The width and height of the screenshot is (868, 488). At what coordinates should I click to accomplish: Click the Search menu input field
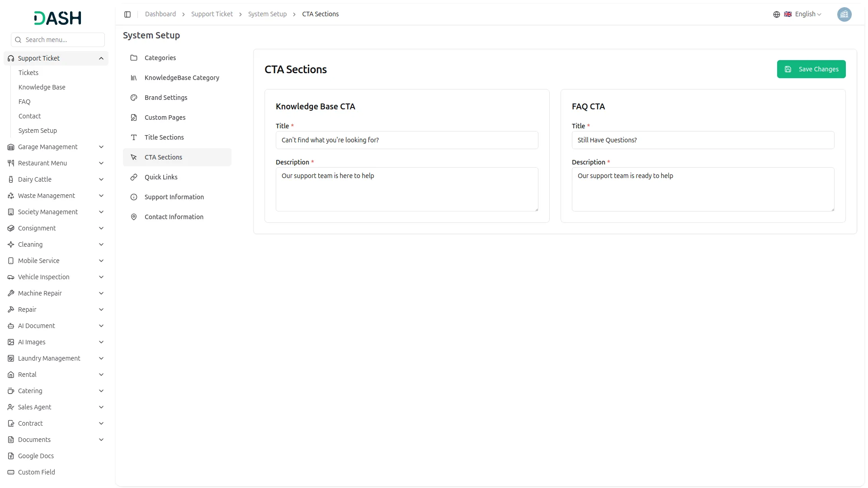(62, 40)
